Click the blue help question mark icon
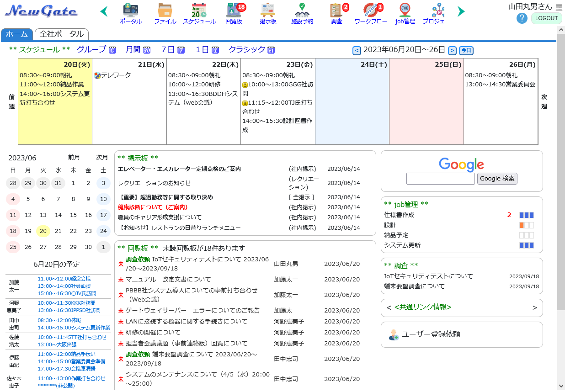Image resolution: width=565 pixels, height=392 pixels. (x=522, y=18)
